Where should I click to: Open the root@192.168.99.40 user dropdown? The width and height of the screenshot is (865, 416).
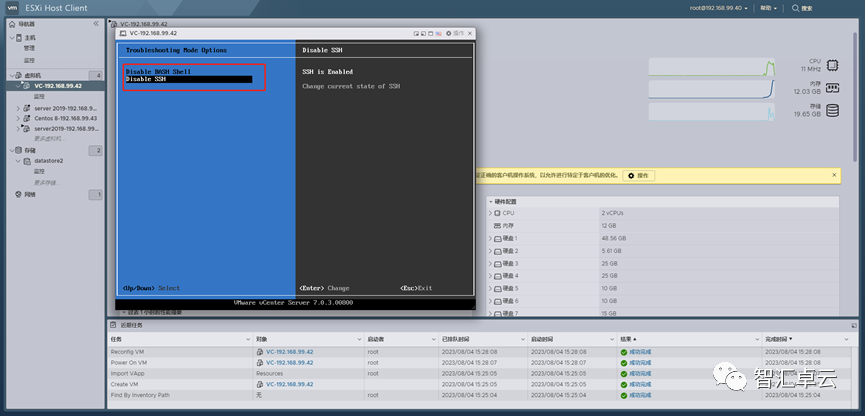click(719, 8)
